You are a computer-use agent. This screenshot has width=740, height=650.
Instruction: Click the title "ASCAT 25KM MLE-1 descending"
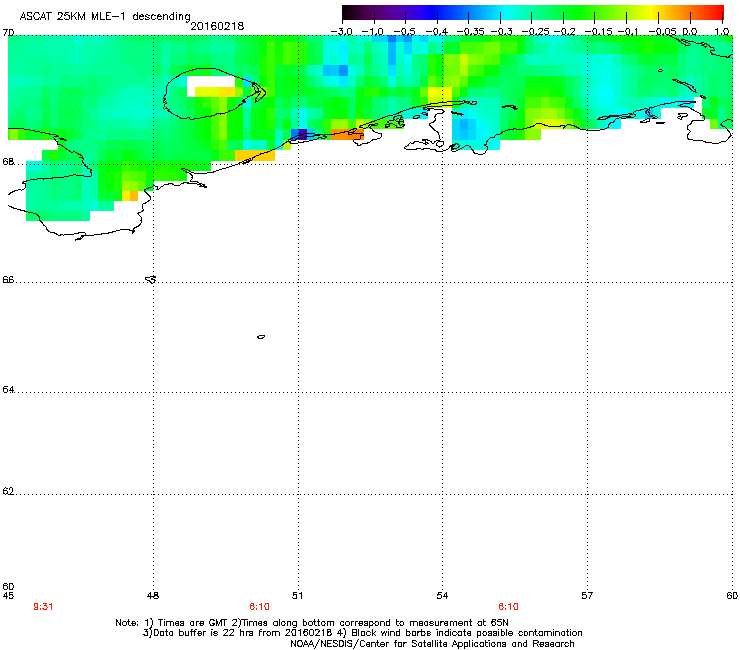coord(105,16)
